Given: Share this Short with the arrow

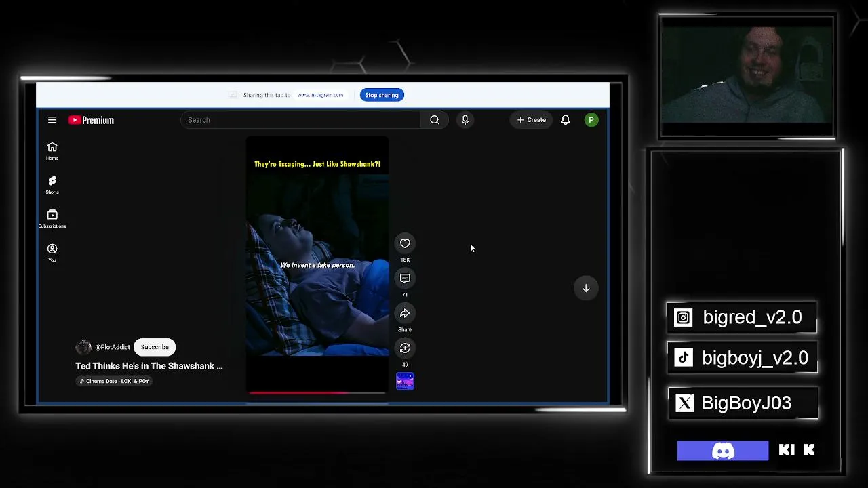Looking at the screenshot, I should pyautogui.click(x=405, y=313).
